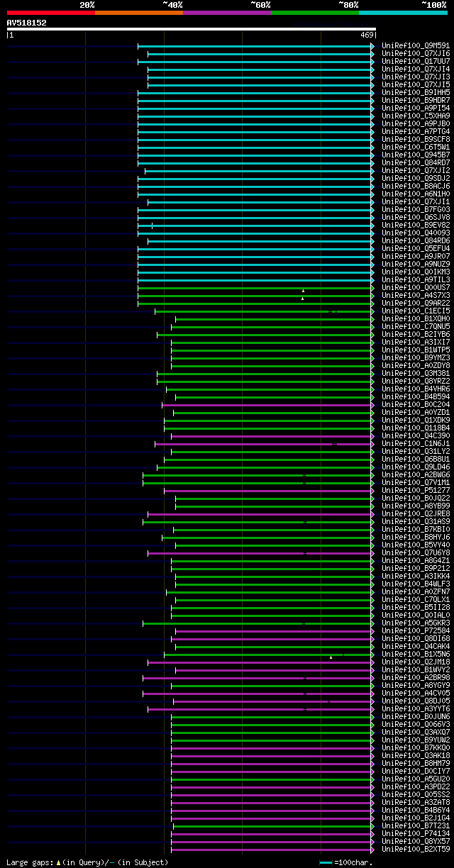Select hit label UniRef100_Q4C390
The height and width of the screenshot is (868, 454).
(416, 436)
